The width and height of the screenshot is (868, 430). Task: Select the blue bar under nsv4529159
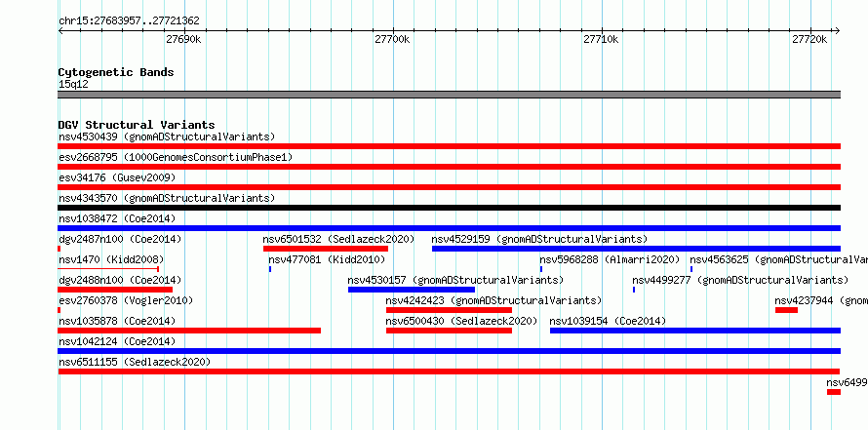(636, 249)
